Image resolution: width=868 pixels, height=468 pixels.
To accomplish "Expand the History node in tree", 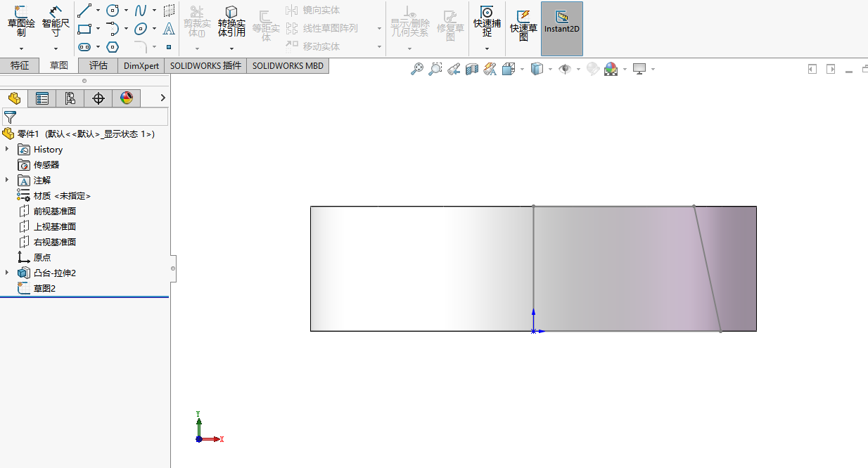I will [7, 149].
